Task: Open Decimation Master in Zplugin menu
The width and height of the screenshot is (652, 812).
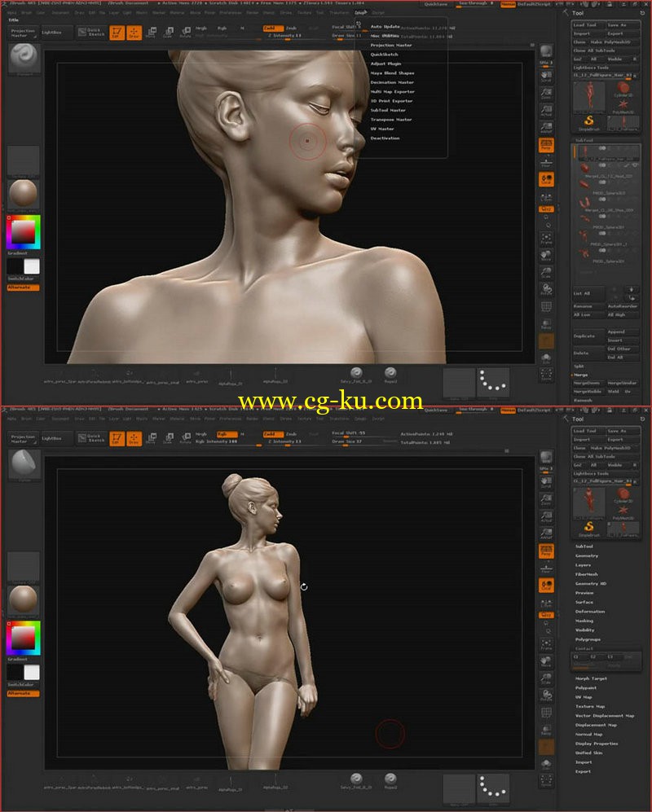Action: 392,82
